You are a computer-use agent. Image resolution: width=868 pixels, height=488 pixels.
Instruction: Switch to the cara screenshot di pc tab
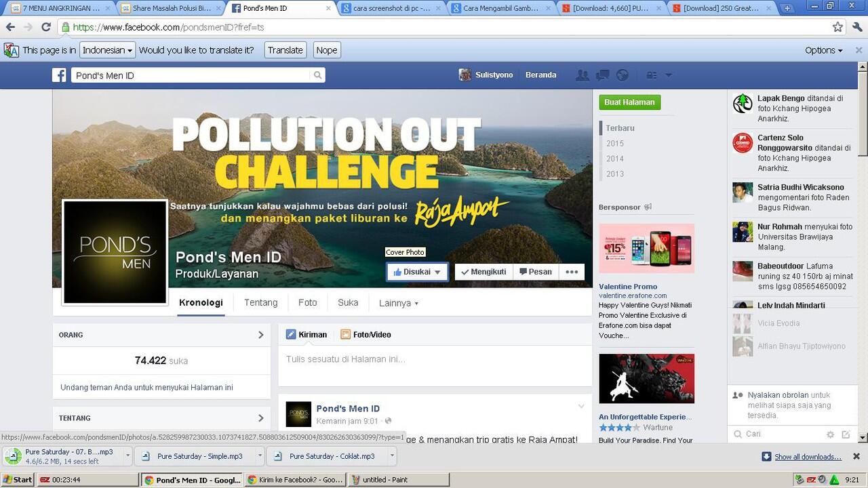(391, 8)
